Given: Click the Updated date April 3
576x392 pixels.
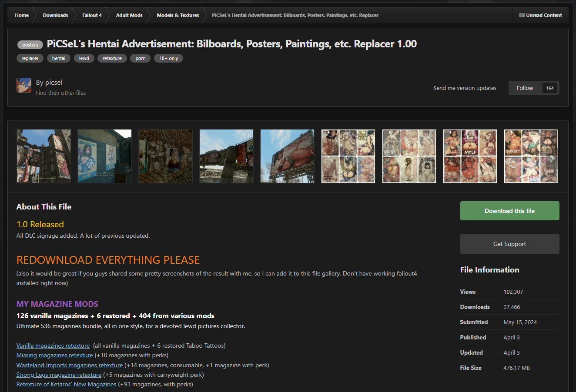Looking at the screenshot, I should (512, 352).
